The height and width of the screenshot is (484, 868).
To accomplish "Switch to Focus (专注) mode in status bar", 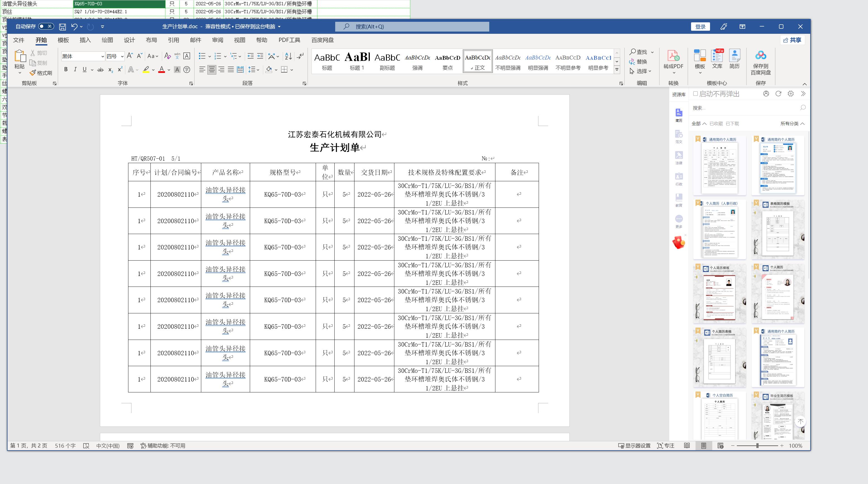I will click(x=666, y=445).
